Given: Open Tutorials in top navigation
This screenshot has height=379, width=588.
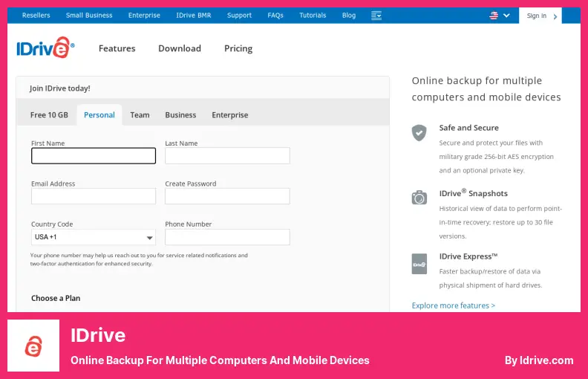Looking at the screenshot, I should coord(313,16).
